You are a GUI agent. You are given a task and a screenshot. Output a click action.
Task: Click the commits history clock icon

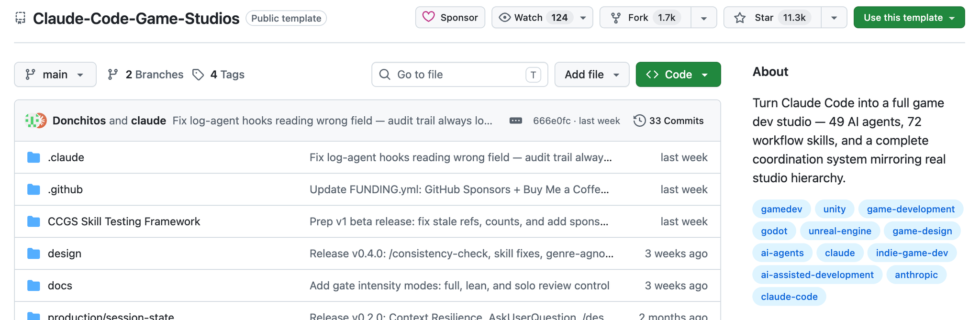[x=639, y=121]
